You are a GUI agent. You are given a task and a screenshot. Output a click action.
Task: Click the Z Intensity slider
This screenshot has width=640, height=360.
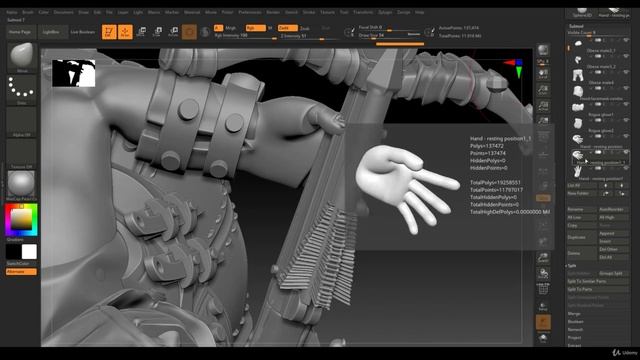tap(308, 36)
